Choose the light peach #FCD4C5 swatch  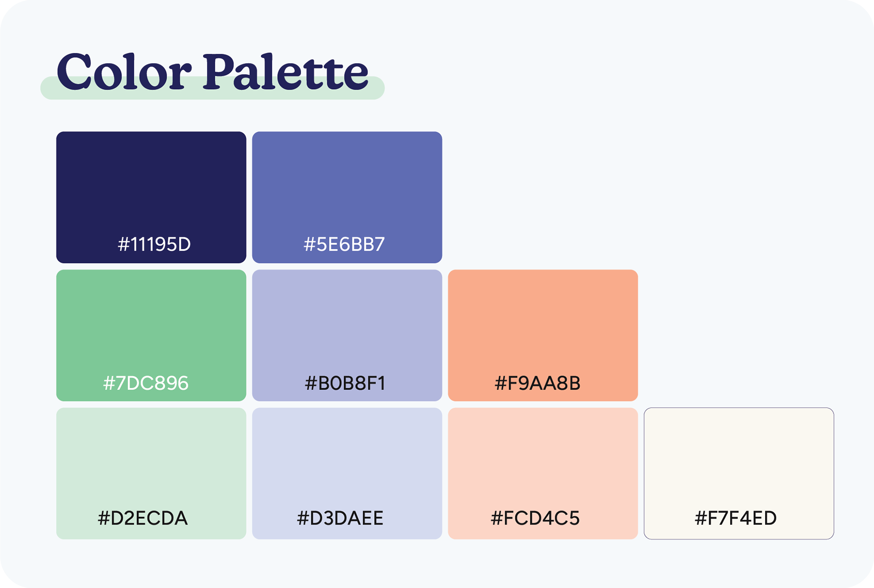[543, 473]
